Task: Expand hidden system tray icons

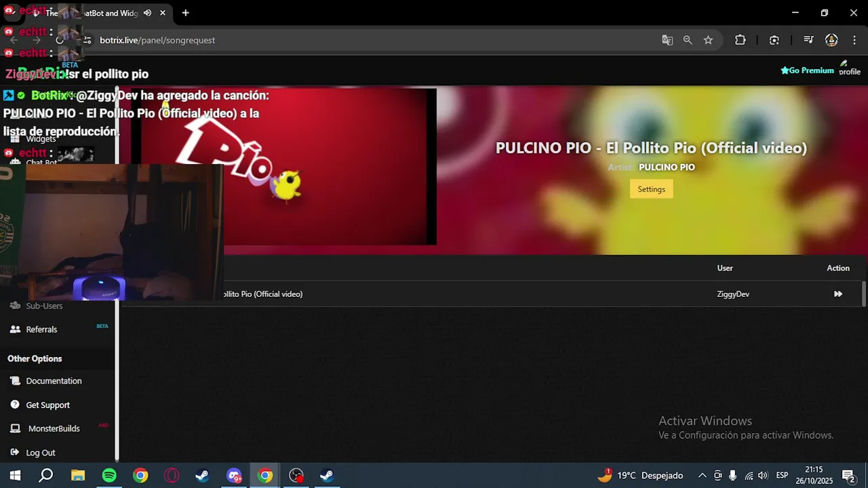Action: tap(702, 476)
